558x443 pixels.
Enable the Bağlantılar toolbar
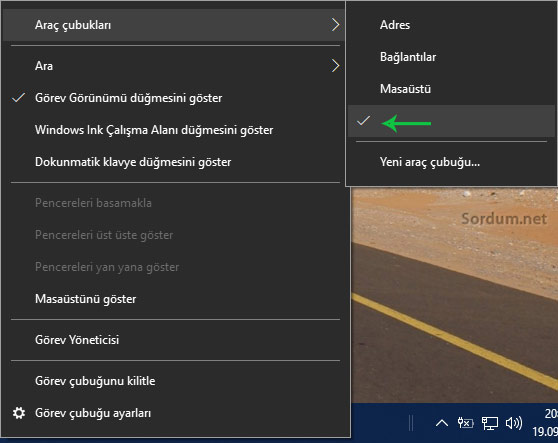451,57
